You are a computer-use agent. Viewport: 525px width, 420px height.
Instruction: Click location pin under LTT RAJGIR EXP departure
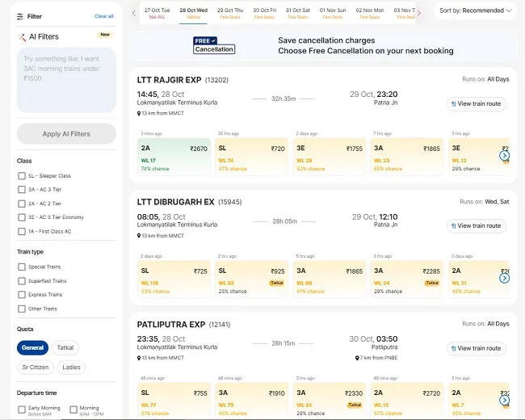click(139, 114)
